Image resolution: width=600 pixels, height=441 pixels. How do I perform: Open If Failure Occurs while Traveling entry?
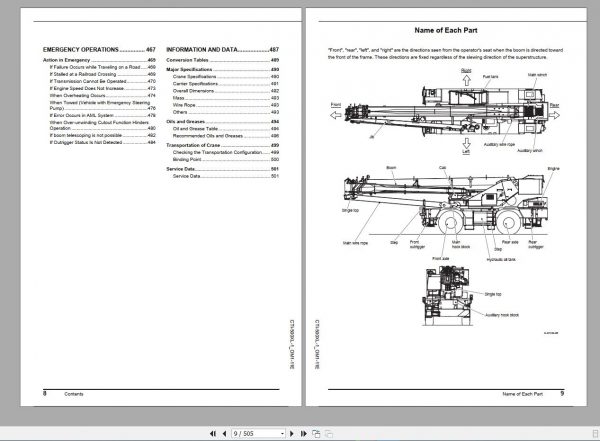pos(103,67)
